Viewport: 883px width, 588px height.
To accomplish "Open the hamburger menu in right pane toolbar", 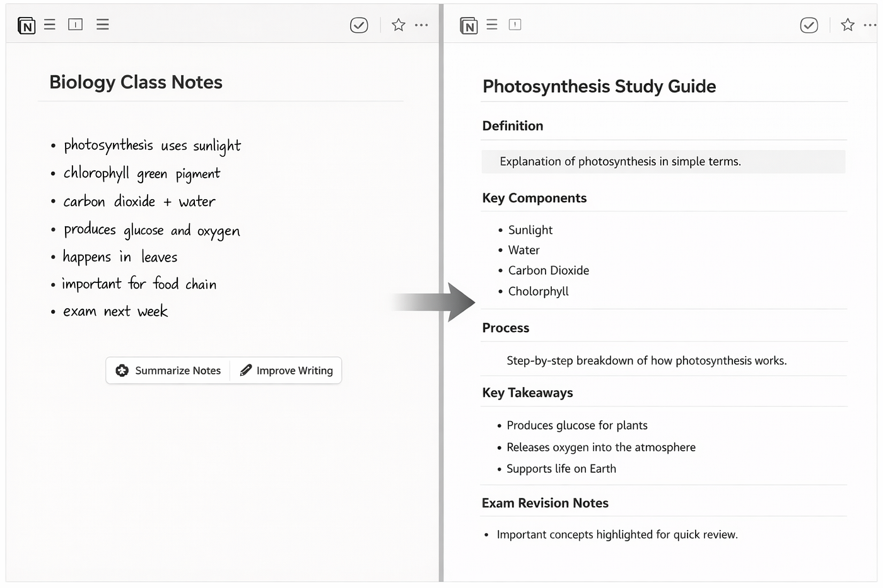I will [492, 25].
